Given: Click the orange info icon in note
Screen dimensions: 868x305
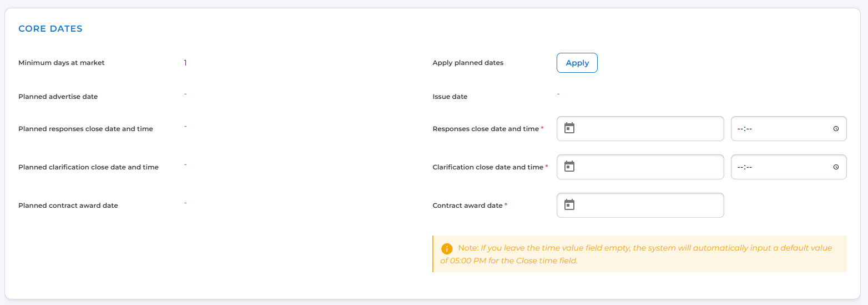Looking at the screenshot, I should [447, 248].
